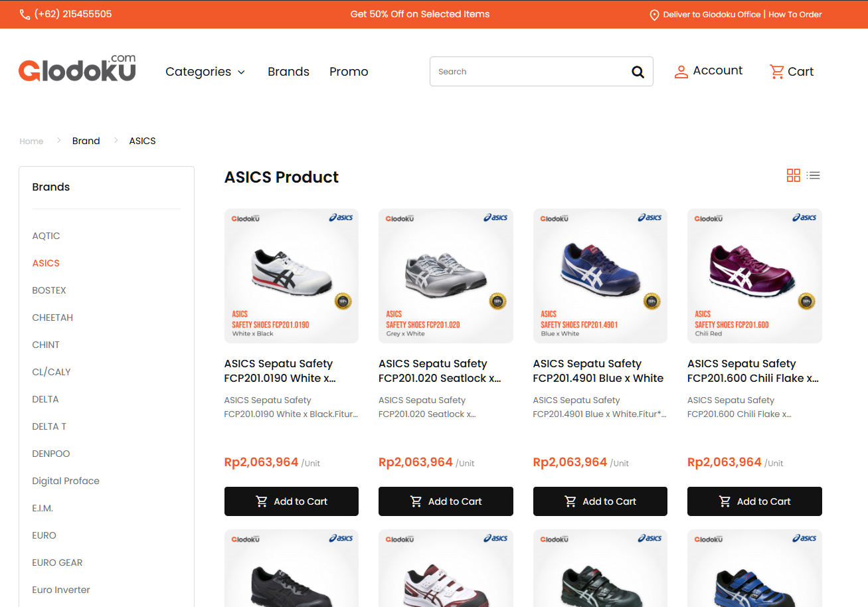Switch to list view icon
This screenshot has width=868, height=607.
coord(814,175)
